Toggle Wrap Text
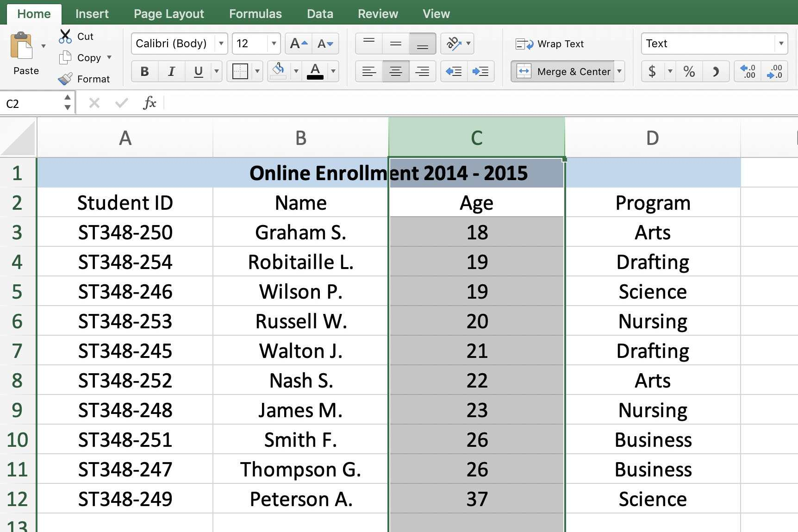Image resolution: width=798 pixels, height=532 pixels. pos(549,44)
